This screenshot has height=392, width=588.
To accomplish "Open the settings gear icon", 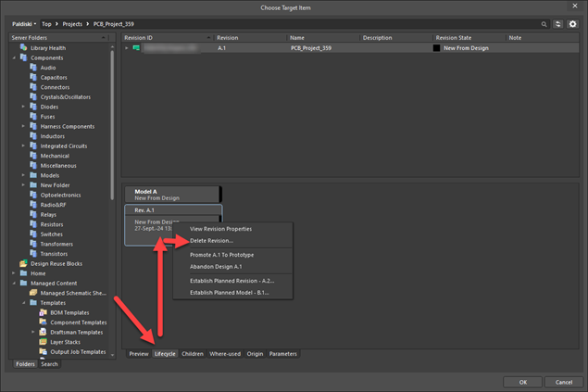I will (x=572, y=21).
